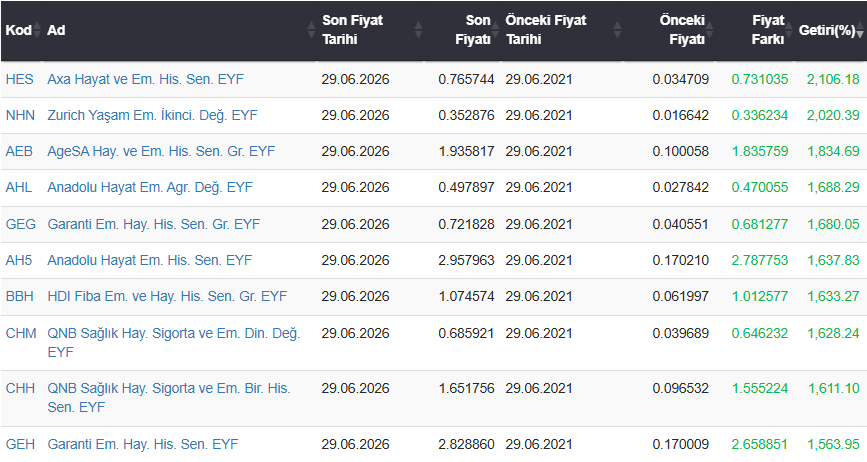867x462 pixels.
Task: Open fund code AHL link
Action: tap(19, 187)
